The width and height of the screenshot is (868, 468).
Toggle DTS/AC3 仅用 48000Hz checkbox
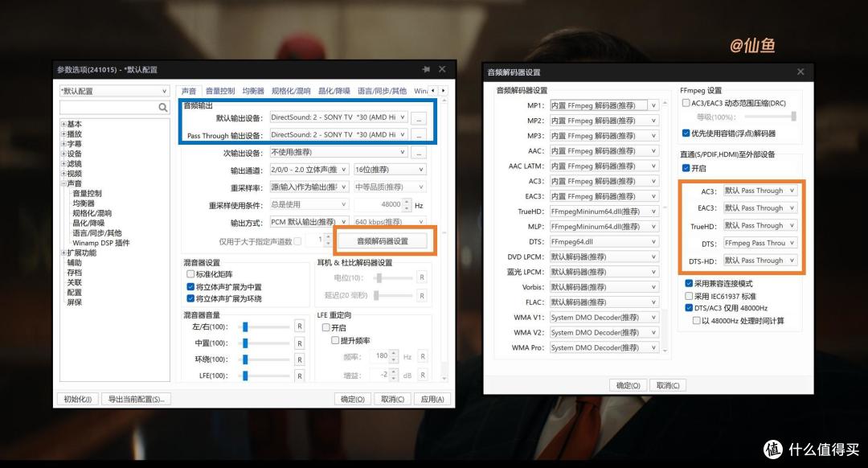coord(689,308)
